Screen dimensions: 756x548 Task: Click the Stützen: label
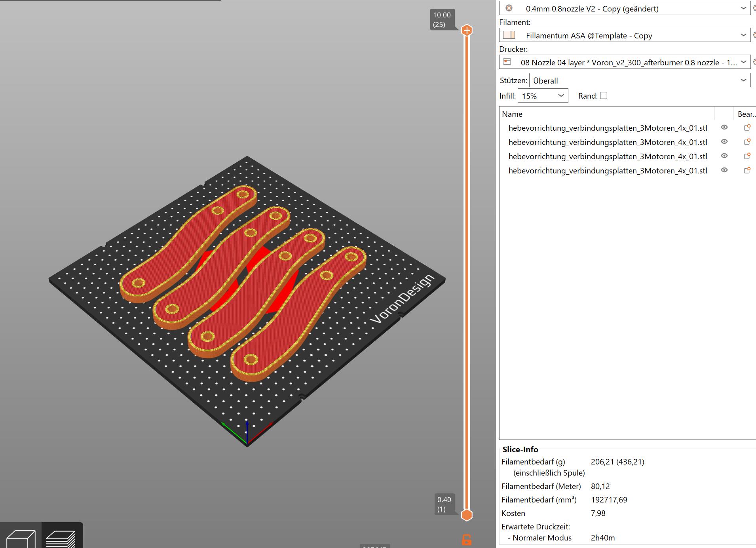point(513,80)
